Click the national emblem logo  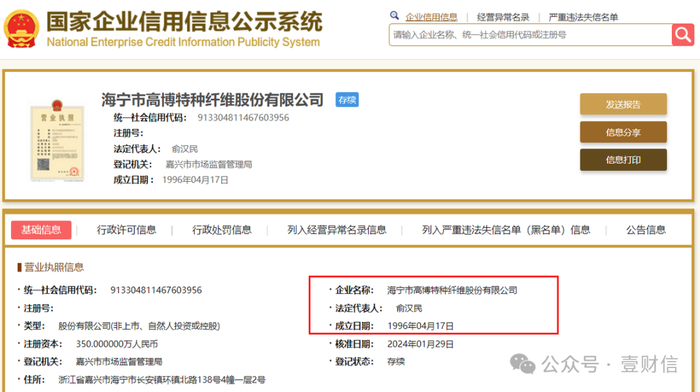[21, 29]
